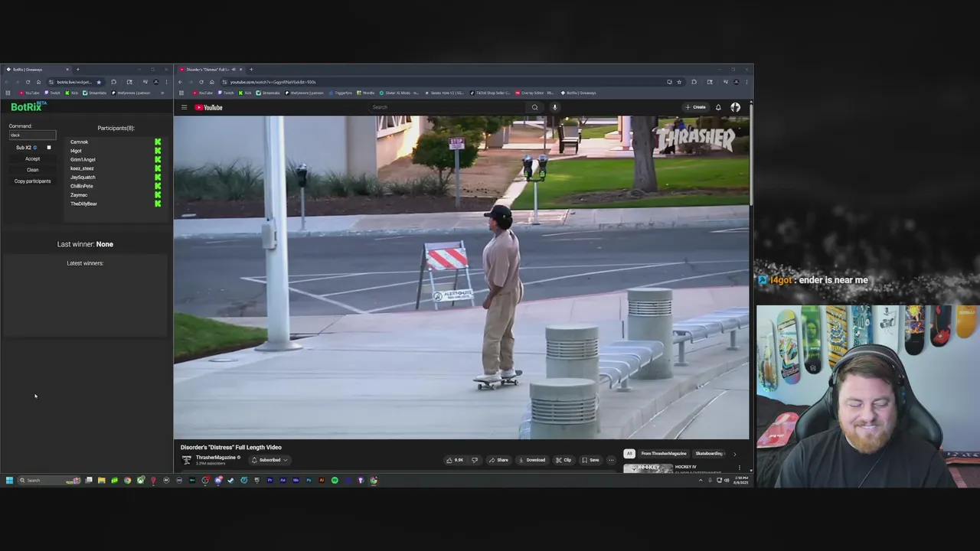
Task: Click the YouTube logo
Action: tap(208, 107)
